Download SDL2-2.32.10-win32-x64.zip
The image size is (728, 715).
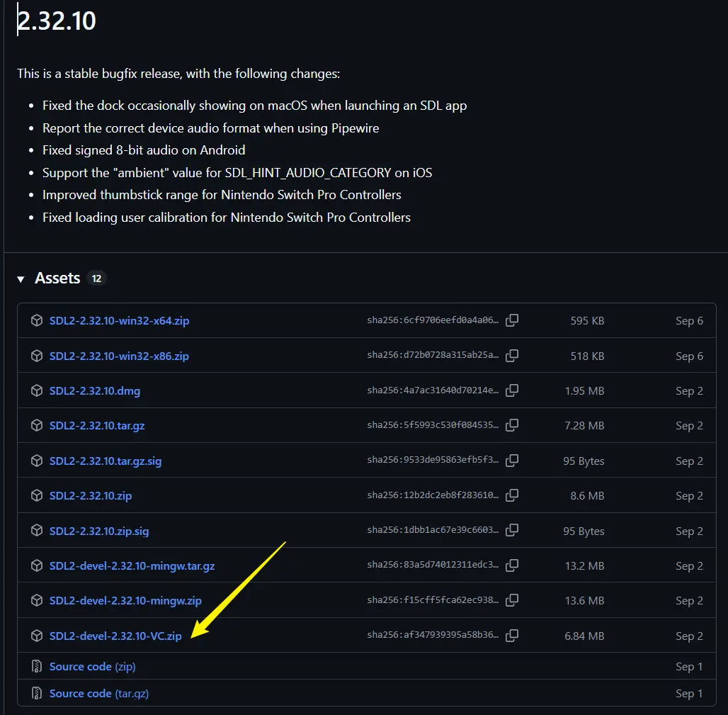coord(119,321)
